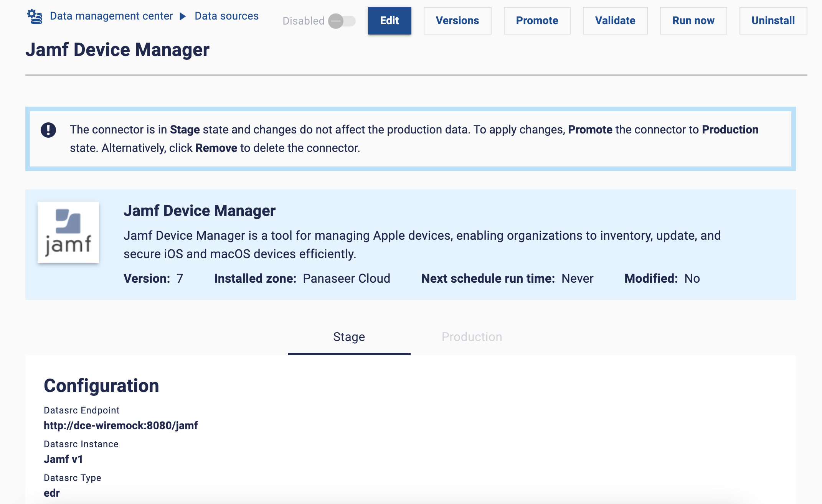Click the Disabled status label

[304, 21]
